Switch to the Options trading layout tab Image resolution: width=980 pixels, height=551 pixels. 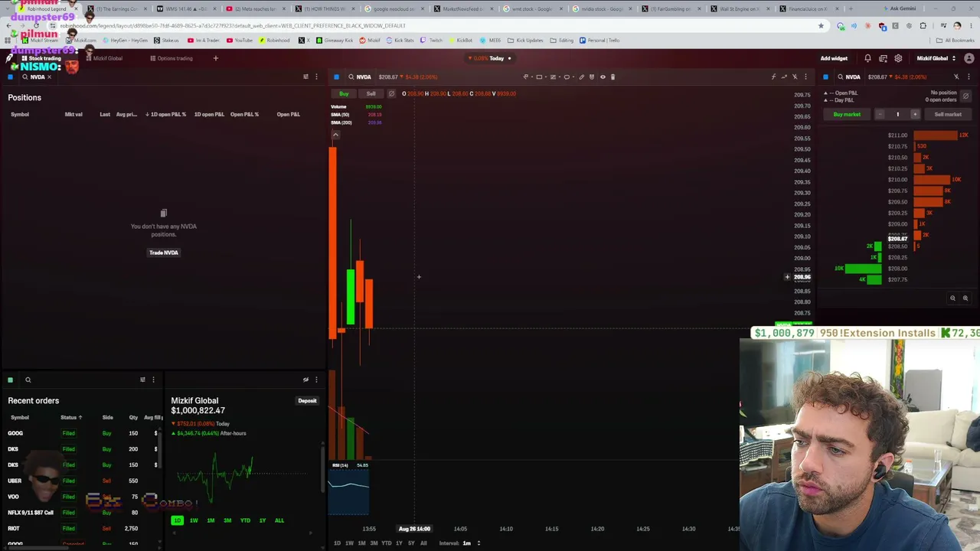(x=171, y=58)
